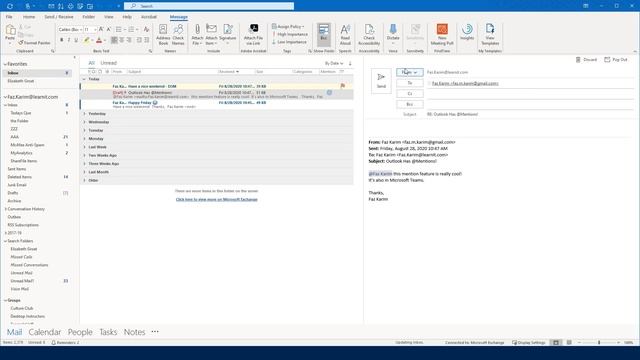Open the View ribbon tab
This screenshot has width=640, height=360.
[109, 17]
